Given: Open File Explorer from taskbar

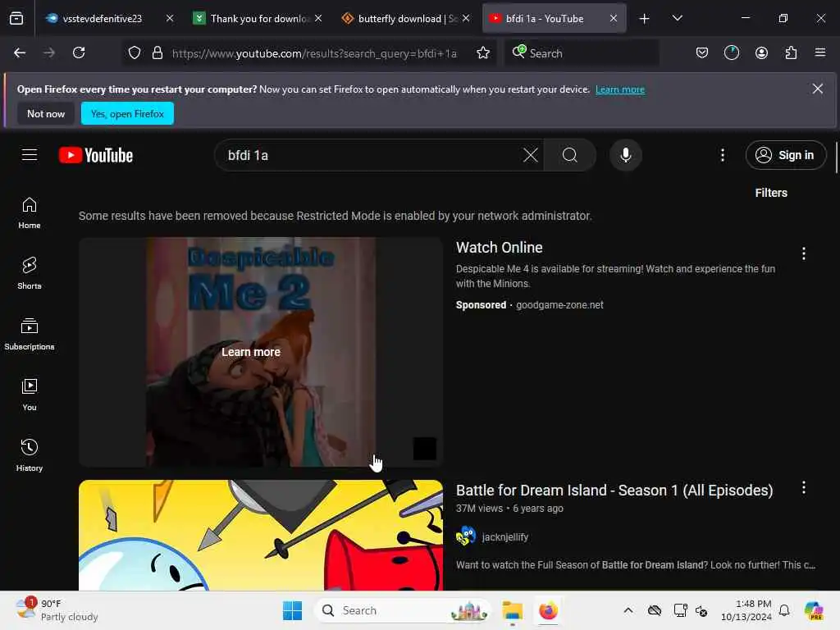Looking at the screenshot, I should (512, 610).
